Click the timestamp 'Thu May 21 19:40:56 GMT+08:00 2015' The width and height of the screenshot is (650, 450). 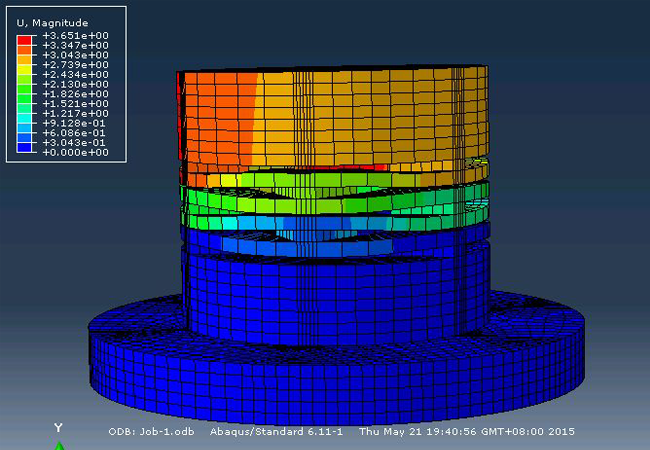coord(467,432)
